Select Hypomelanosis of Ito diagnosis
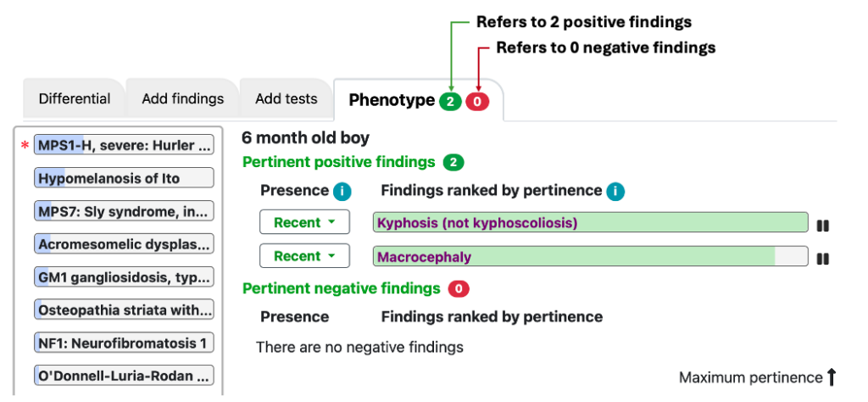 [124, 178]
